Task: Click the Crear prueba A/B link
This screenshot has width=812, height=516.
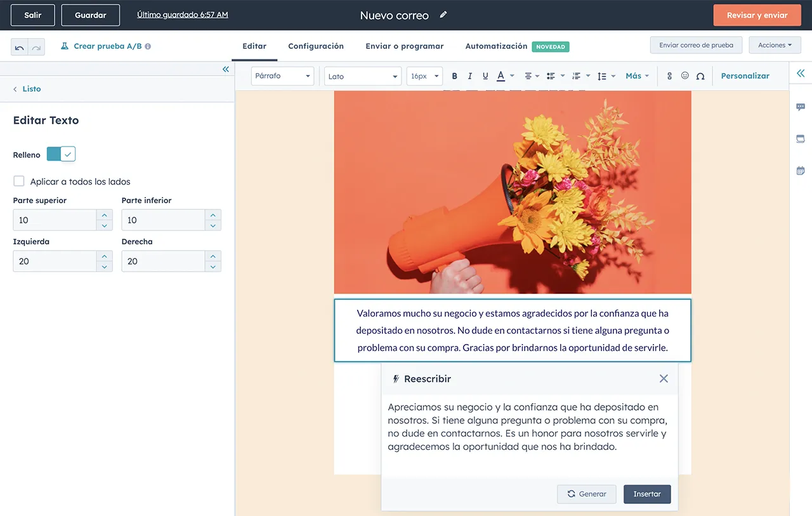Action: 108,46
